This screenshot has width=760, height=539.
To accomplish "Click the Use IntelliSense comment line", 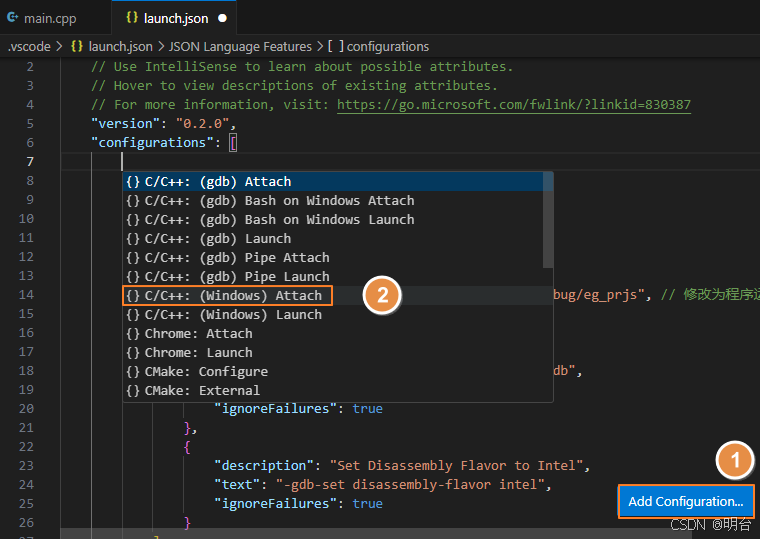I will [x=302, y=66].
